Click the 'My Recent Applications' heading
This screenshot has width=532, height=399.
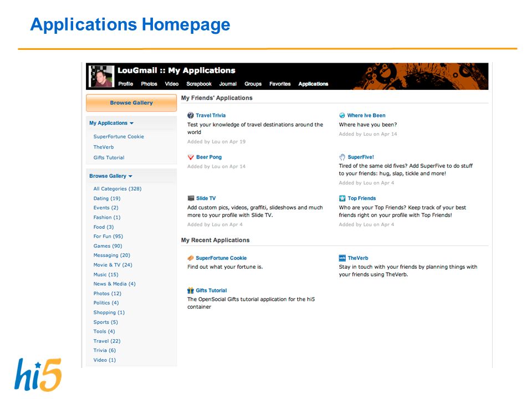coord(215,240)
